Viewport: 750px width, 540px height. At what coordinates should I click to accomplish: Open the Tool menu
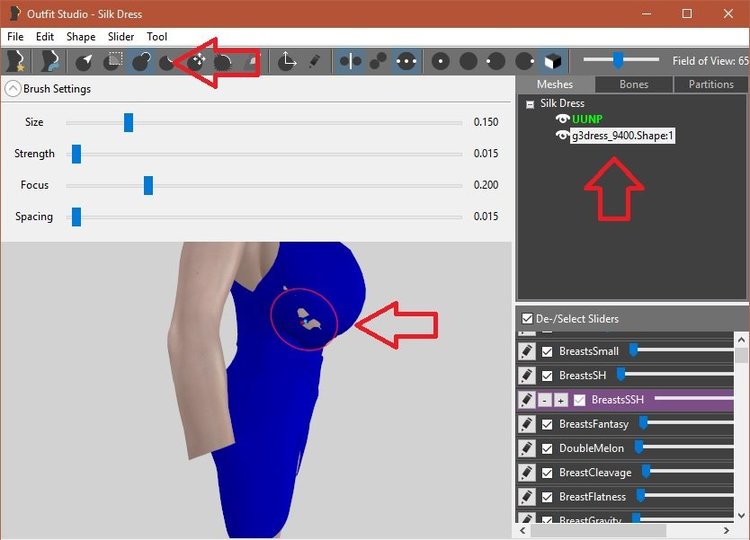point(157,37)
